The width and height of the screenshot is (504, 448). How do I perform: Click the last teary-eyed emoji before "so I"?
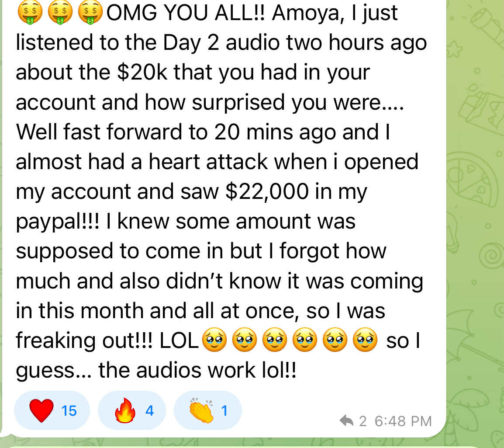[x=365, y=340]
